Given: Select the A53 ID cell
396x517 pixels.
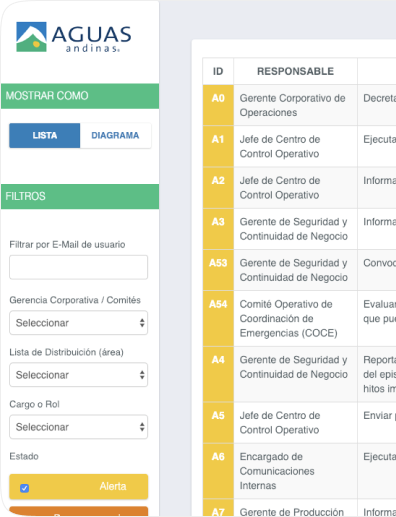Looking at the screenshot, I should click(218, 270).
